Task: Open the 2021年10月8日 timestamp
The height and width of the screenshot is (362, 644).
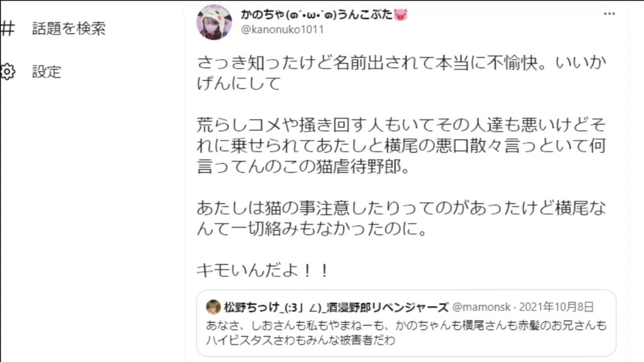Action: pos(557,307)
